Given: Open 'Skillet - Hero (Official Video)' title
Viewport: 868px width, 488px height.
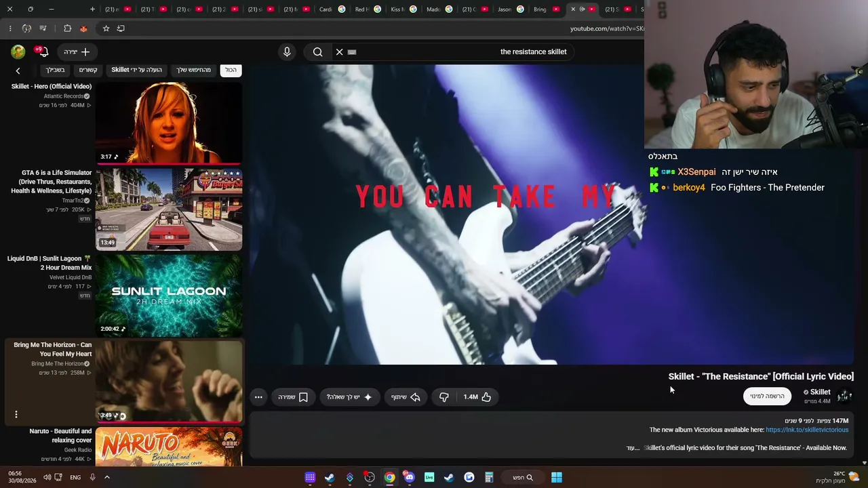Looking at the screenshot, I should (52, 87).
